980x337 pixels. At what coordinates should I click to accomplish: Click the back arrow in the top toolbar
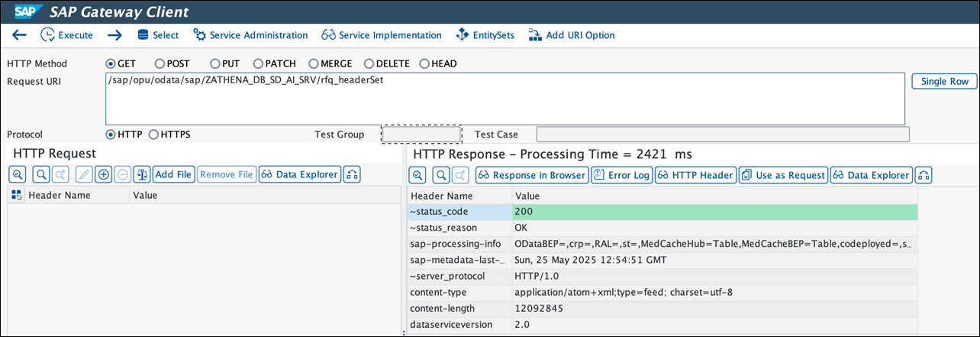[x=20, y=35]
